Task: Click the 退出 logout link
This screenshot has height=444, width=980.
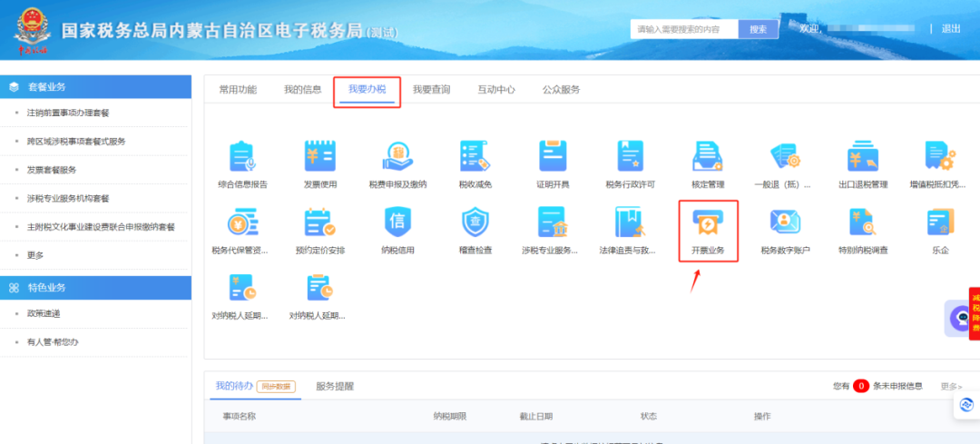Action: [x=951, y=29]
